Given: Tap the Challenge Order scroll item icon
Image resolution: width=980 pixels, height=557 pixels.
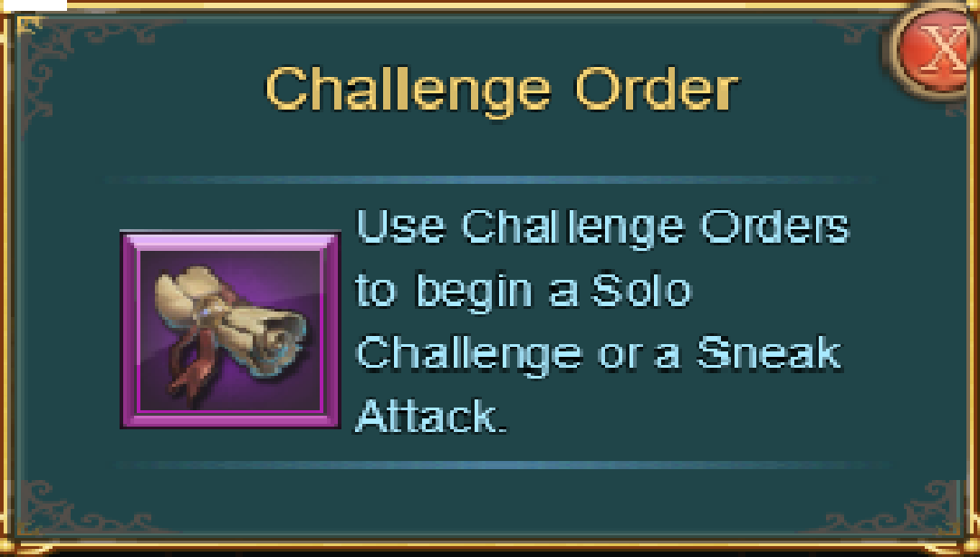Looking at the screenshot, I should click(230, 330).
